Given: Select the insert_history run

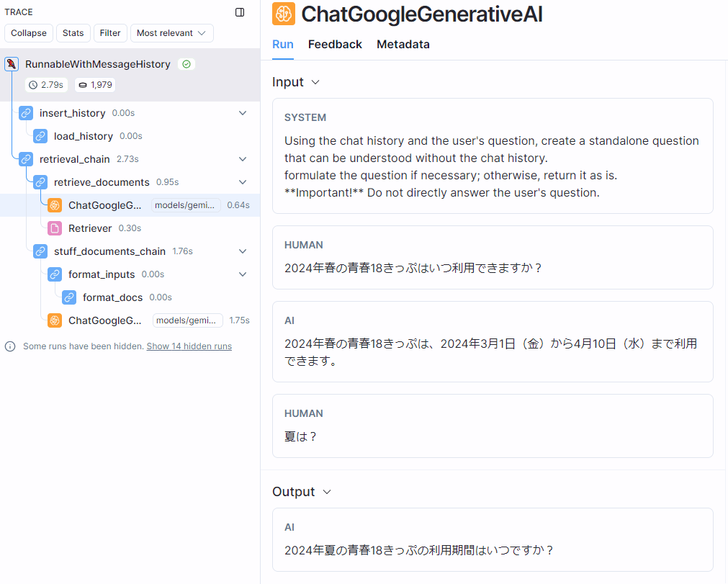Looking at the screenshot, I should 130,113.
